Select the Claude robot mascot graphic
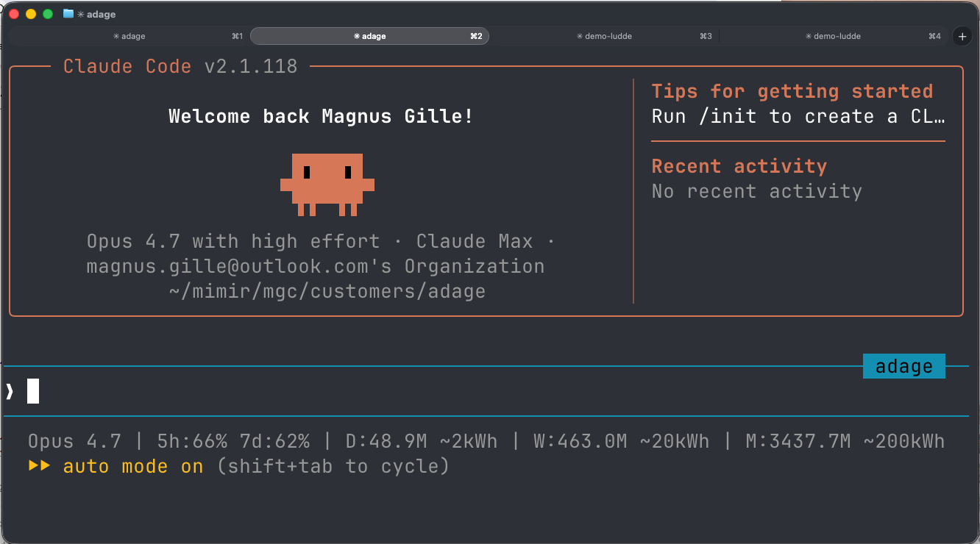 (x=327, y=184)
